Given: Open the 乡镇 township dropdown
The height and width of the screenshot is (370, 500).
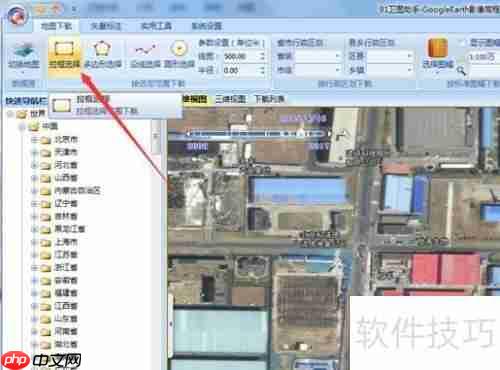Looking at the screenshot, I should pos(389,70).
